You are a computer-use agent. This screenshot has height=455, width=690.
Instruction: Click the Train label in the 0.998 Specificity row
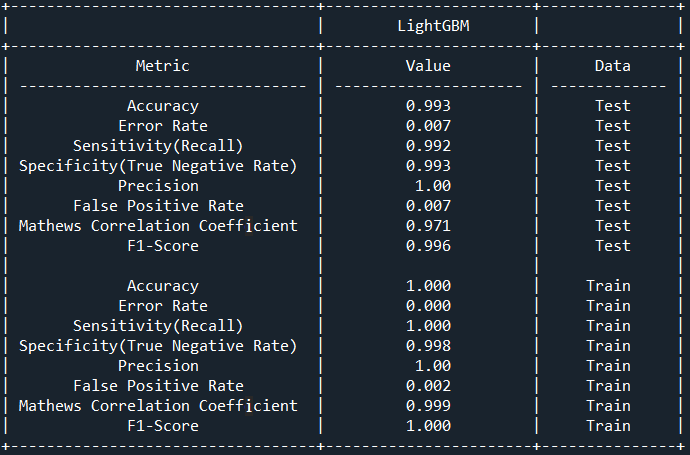[x=608, y=346]
